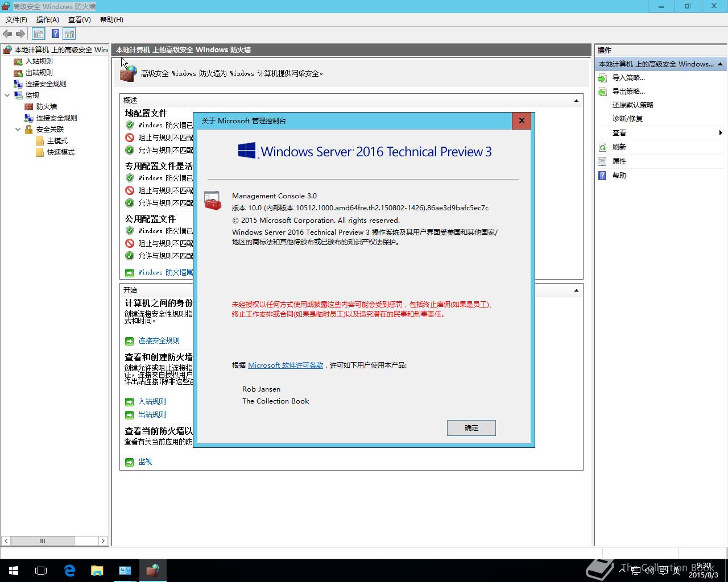The height and width of the screenshot is (582, 728).
Task: Select 防火墙 under 监视
Action: coord(47,107)
